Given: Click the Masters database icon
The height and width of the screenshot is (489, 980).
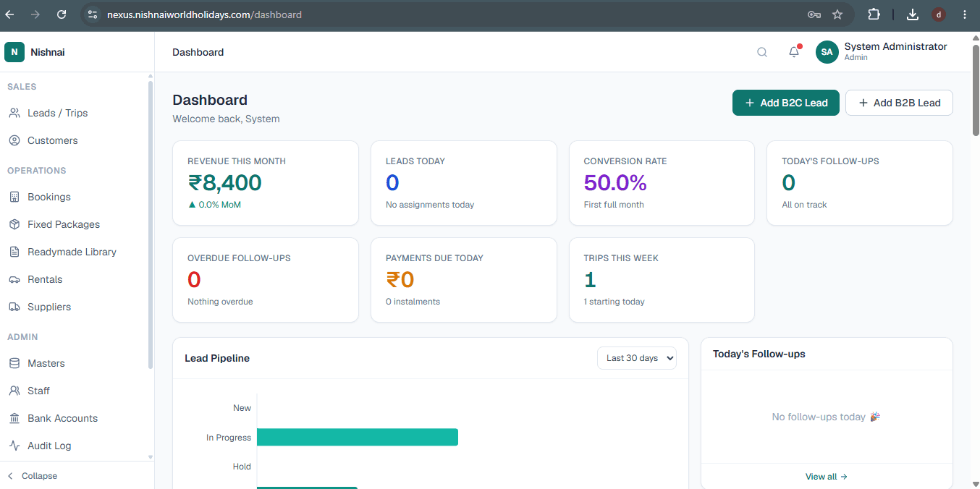Looking at the screenshot, I should point(14,363).
